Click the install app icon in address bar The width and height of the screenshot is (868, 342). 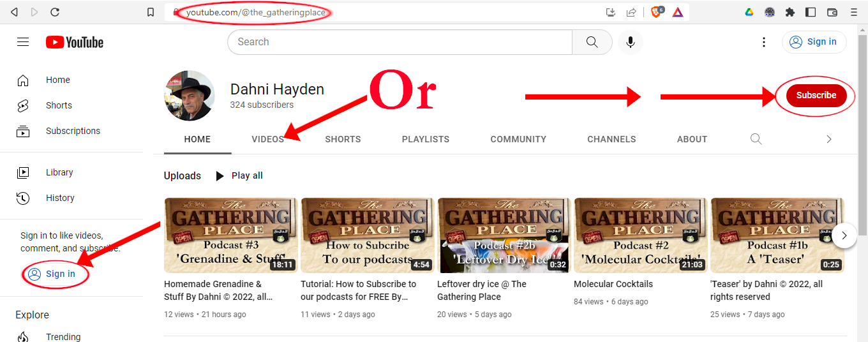(611, 12)
